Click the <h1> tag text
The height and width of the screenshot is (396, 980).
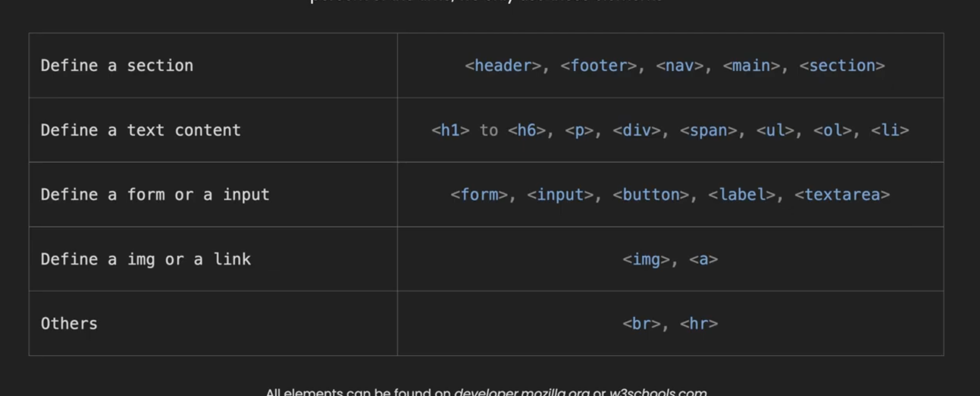pyautogui.click(x=450, y=130)
